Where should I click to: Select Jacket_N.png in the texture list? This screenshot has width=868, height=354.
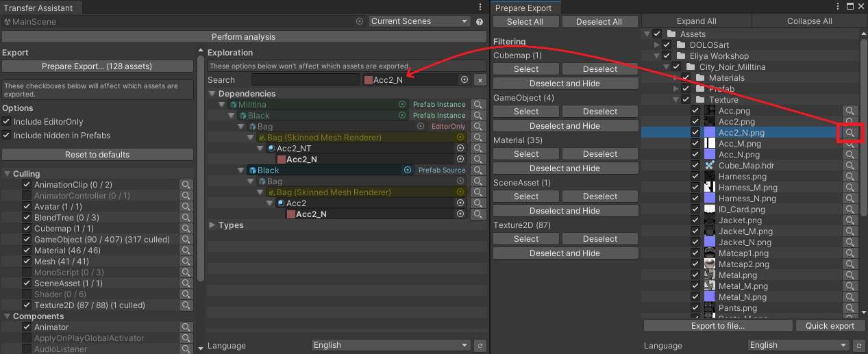[745, 242]
